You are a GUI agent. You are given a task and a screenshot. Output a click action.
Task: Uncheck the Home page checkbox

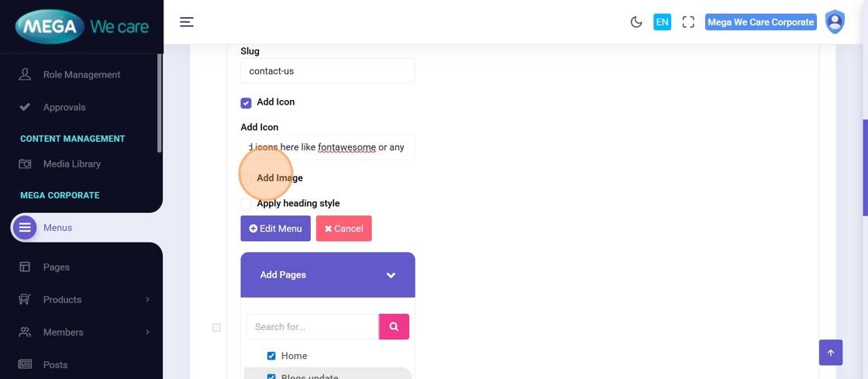click(271, 357)
